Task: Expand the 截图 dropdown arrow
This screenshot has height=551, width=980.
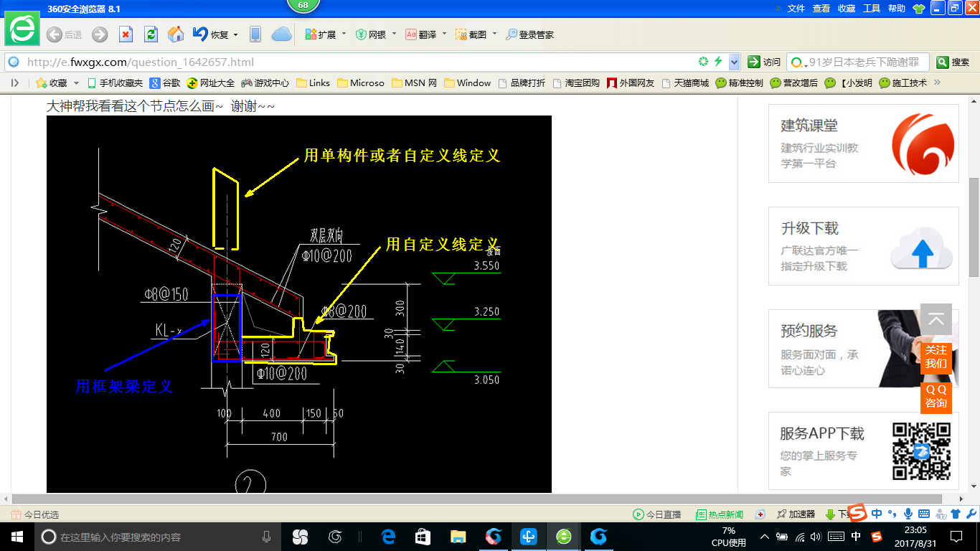Action: pyautogui.click(x=494, y=34)
